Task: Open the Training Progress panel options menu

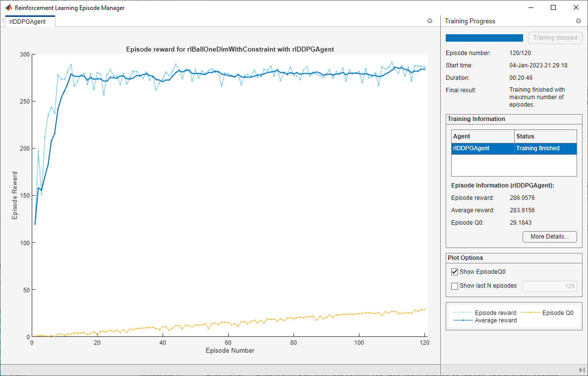Action: click(579, 21)
